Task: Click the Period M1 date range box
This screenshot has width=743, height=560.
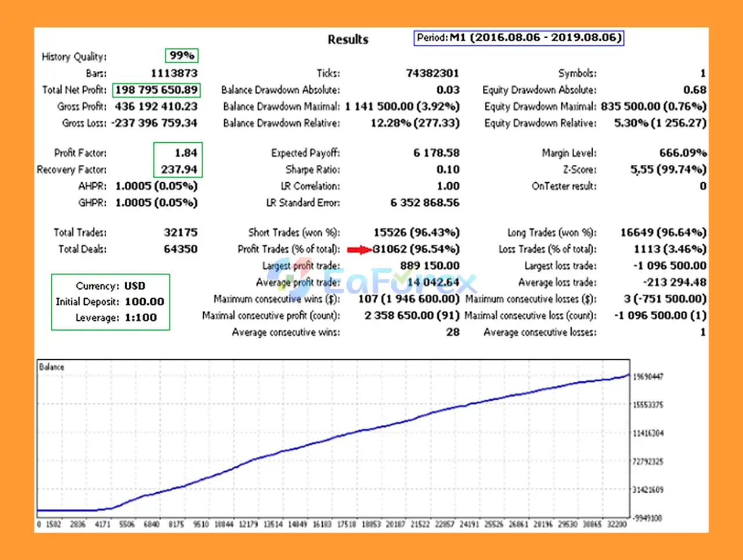Action: [x=519, y=38]
